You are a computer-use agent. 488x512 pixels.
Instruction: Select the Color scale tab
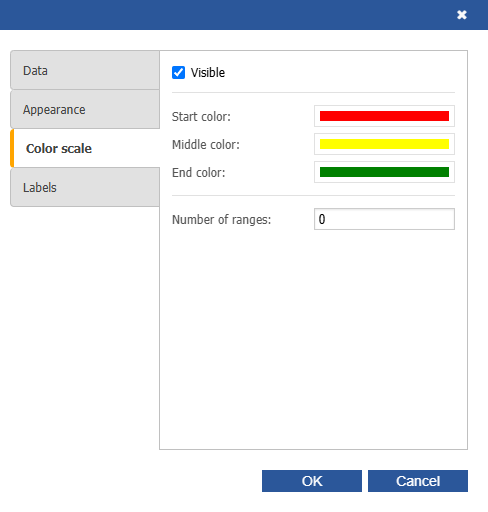pos(85,148)
